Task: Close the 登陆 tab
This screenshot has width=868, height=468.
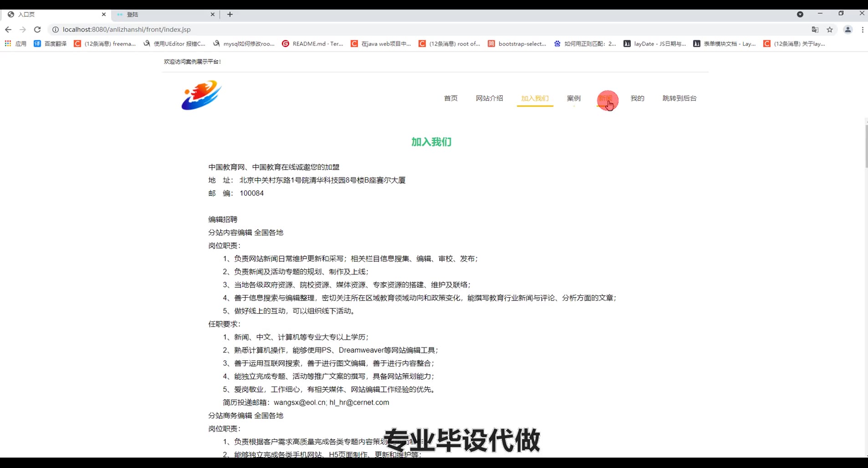Action: click(212, 15)
